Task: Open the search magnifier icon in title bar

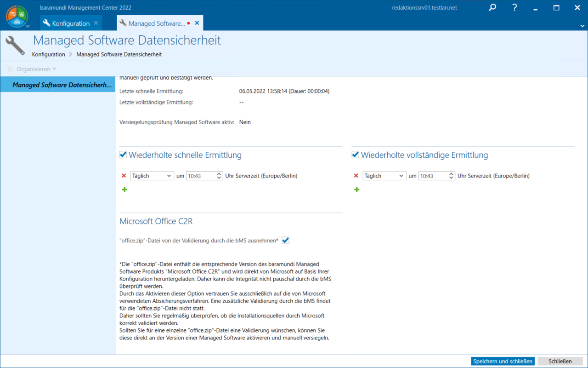Action: [492, 8]
